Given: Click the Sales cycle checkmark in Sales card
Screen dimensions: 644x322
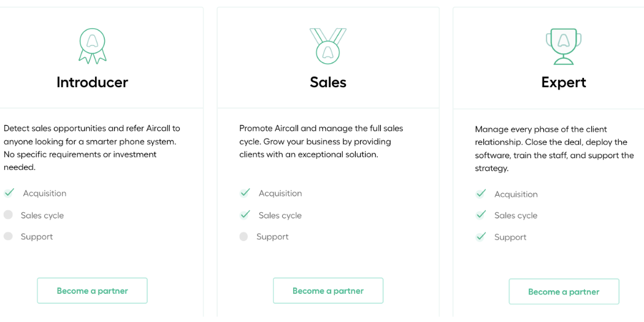Looking at the screenshot, I should (245, 215).
